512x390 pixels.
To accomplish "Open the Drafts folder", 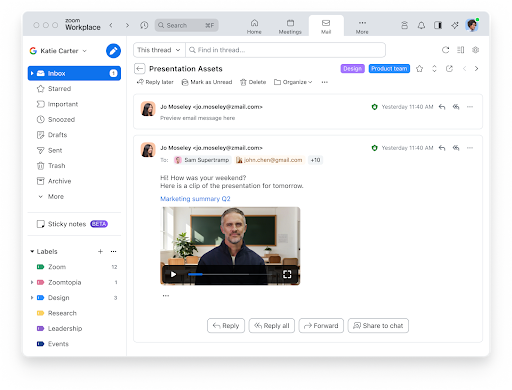I will click(x=74, y=135).
